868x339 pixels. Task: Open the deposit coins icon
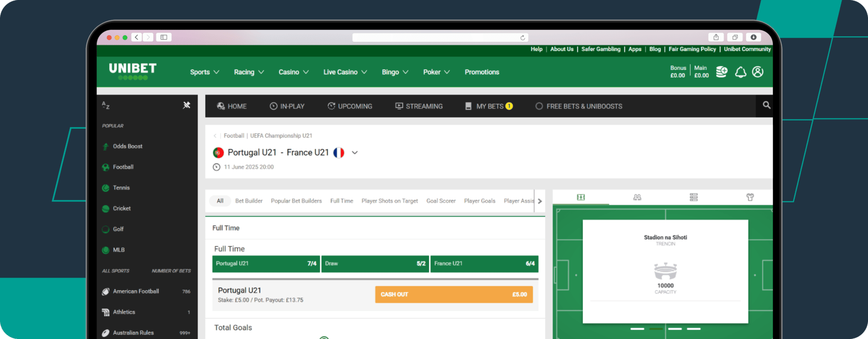(721, 72)
